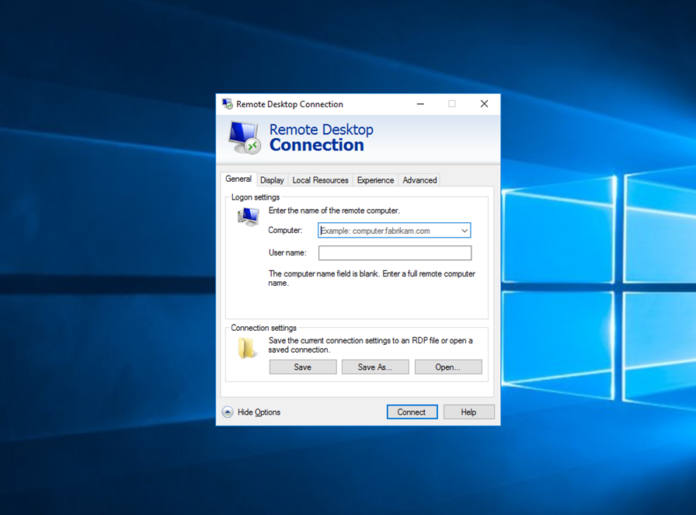Screen dimensions: 696x515
Task: Switch to the General tab
Action: 238,179
